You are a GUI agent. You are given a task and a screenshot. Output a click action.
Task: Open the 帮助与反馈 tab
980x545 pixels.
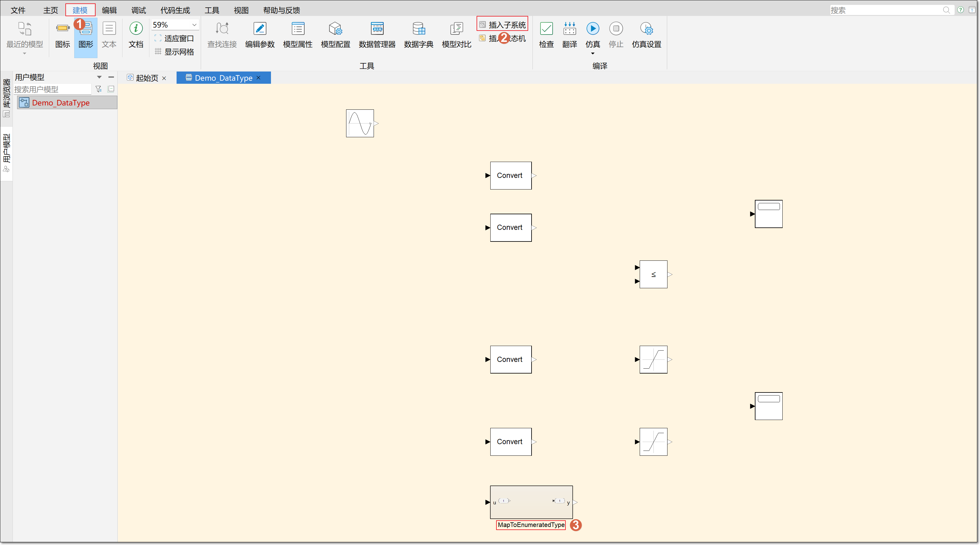click(x=282, y=10)
